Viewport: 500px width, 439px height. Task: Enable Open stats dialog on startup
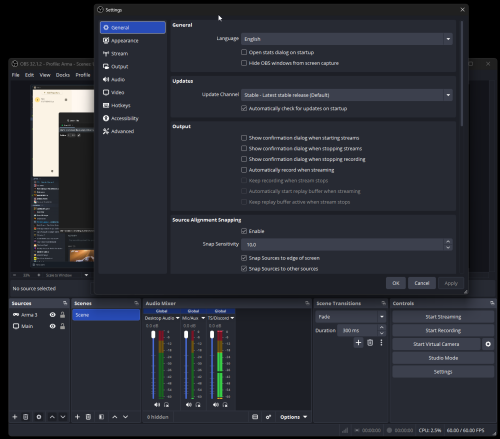point(244,52)
